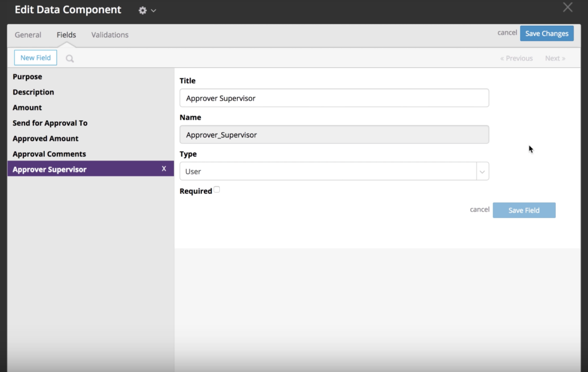588x372 pixels.
Task: Select the Approved Amount field
Action: [x=45, y=138]
